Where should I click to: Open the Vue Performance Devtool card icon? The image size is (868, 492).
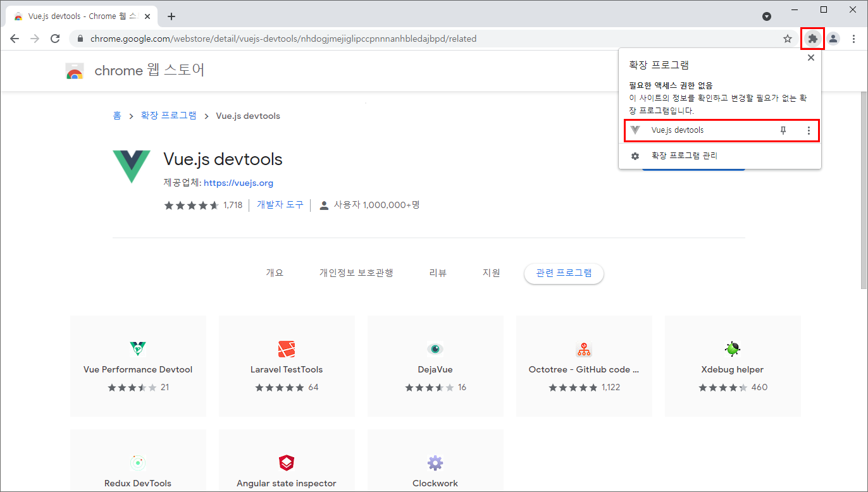pos(138,349)
